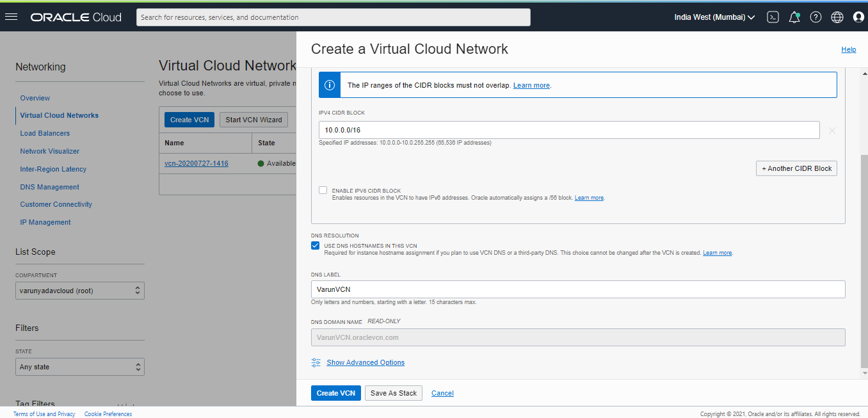Click the read-only DNS domain name field
The image size is (868, 418).
(578, 337)
